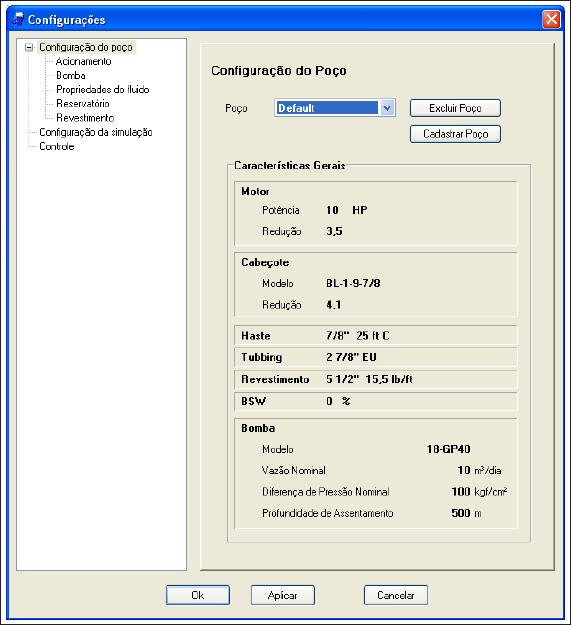Select Configuração do poço in the tree
This screenshot has height=625, width=571.
point(86,47)
